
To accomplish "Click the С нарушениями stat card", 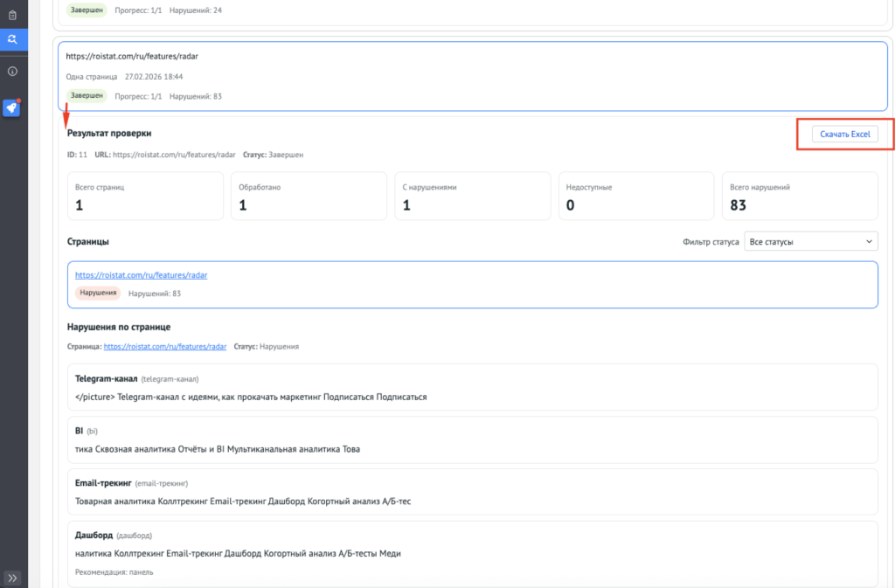I will 472,196.
